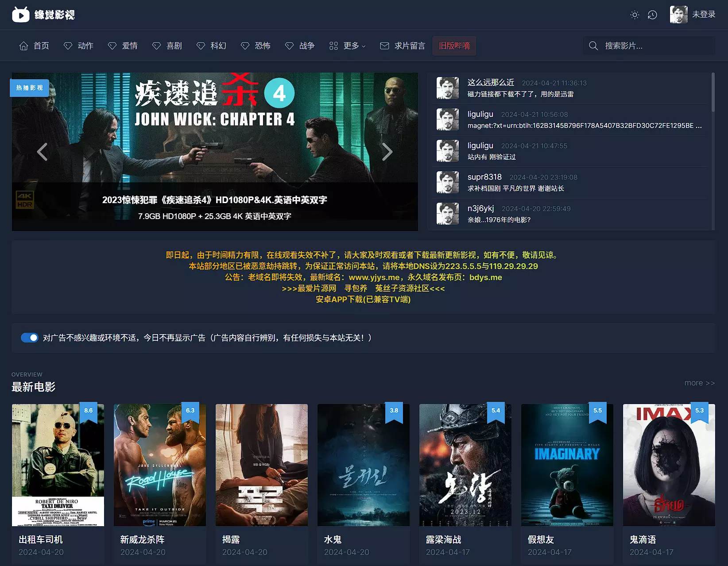Expand the 更多 dropdown menu
Screen dimensions: 728x566
click(x=348, y=46)
